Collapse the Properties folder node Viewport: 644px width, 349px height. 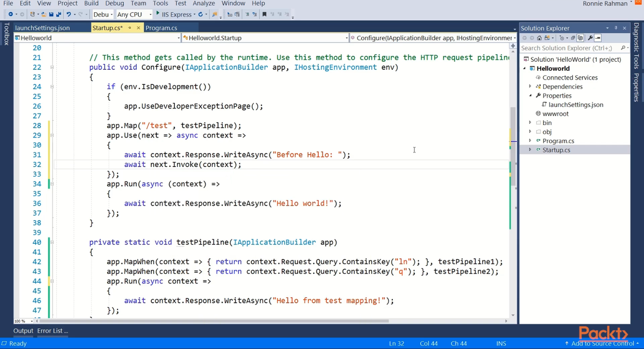coord(530,96)
